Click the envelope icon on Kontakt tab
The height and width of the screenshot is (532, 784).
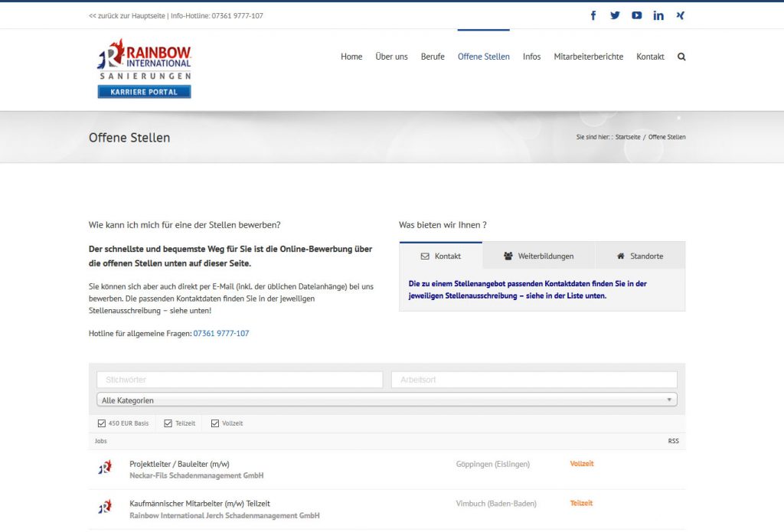click(x=425, y=256)
